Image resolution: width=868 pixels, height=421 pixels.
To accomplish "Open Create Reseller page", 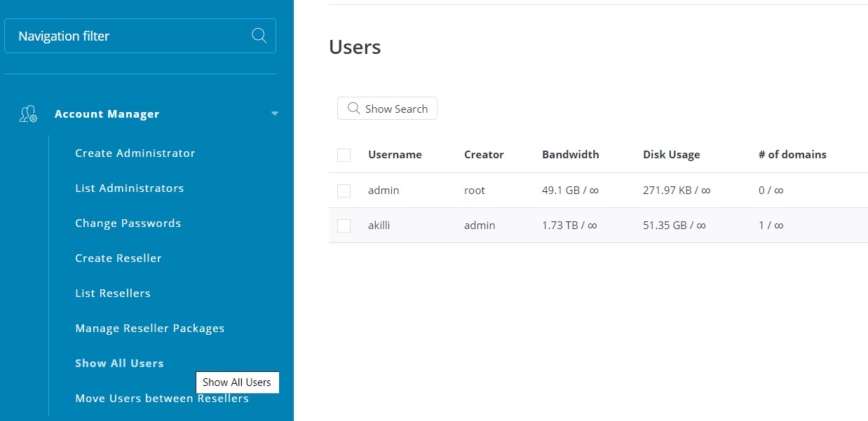I will click(x=118, y=258).
